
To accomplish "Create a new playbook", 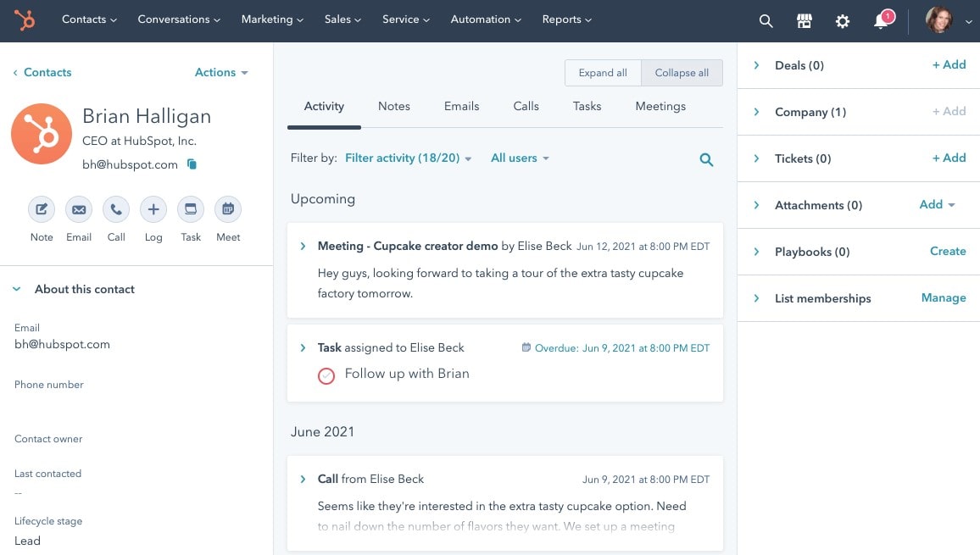I will (948, 252).
